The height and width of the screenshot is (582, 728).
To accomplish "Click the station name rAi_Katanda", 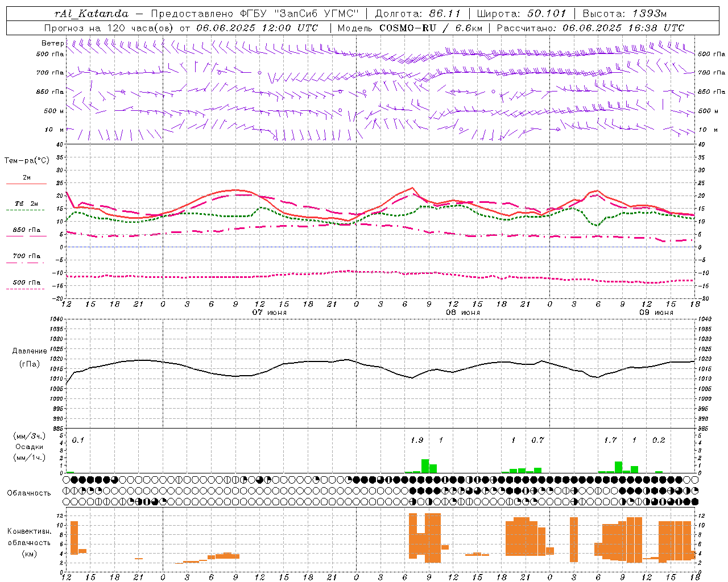I will [91, 14].
